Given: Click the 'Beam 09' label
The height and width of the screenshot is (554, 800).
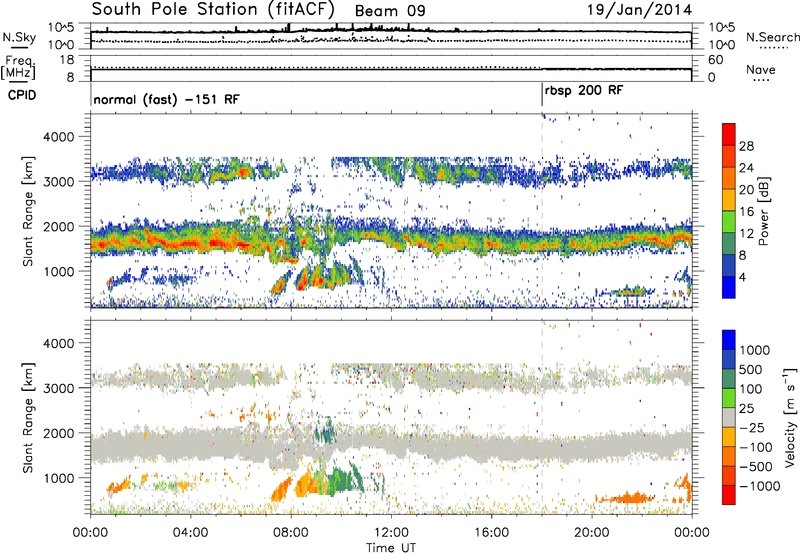Looking at the screenshot, I should [390, 11].
